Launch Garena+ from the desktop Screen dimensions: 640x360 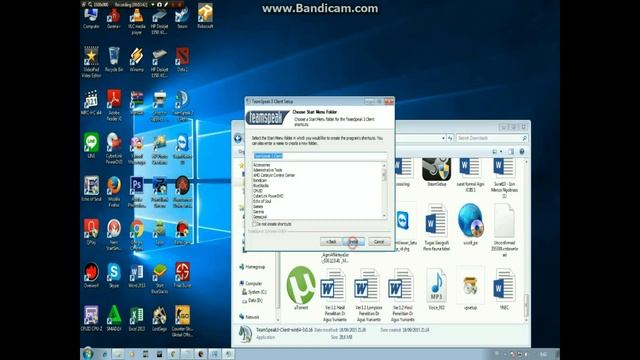coord(113,18)
